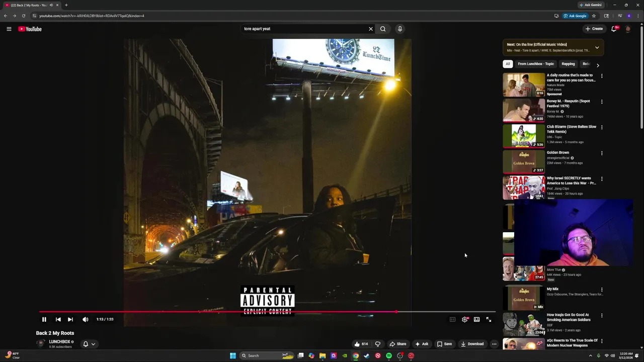644x362 pixels.
Task: Close the 'Back 2 My Roots' tab
Action: point(57,5)
